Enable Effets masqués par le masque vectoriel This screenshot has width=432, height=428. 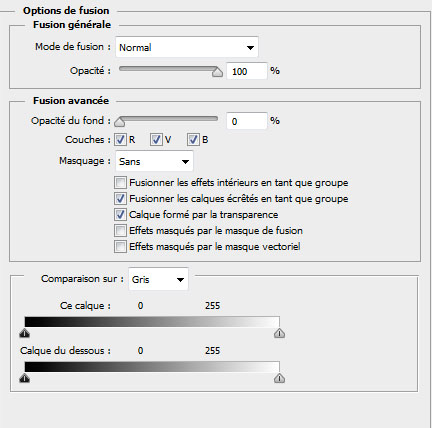(120, 247)
